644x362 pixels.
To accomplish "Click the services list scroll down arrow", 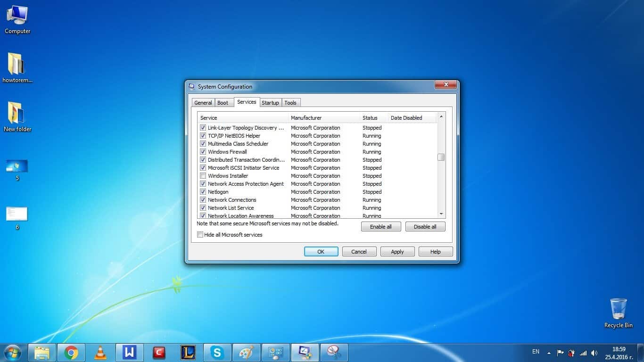I will pyautogui.click(x=441, y=214).
